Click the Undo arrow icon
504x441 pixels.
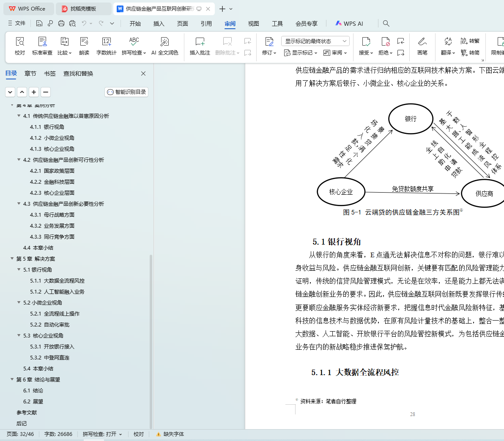[84, 23]
